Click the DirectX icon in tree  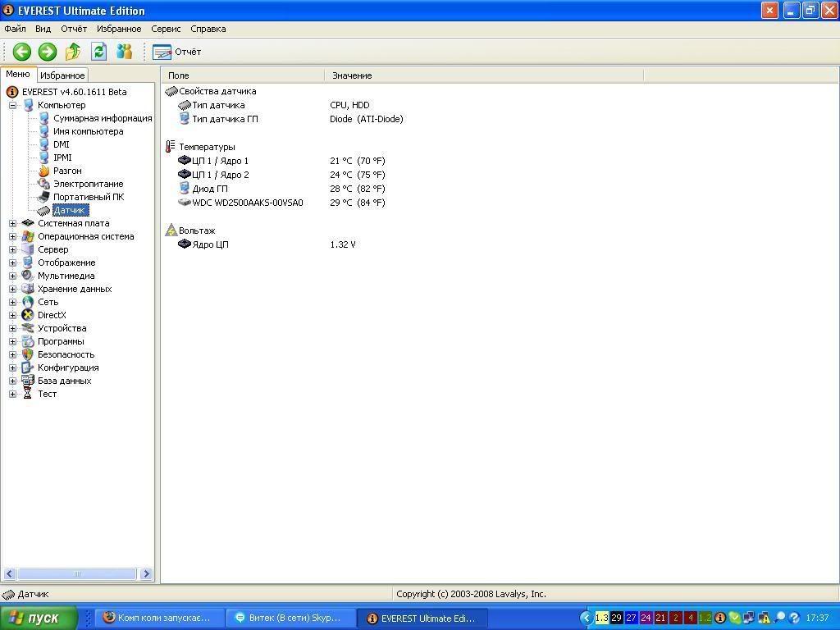pos(28,315)
